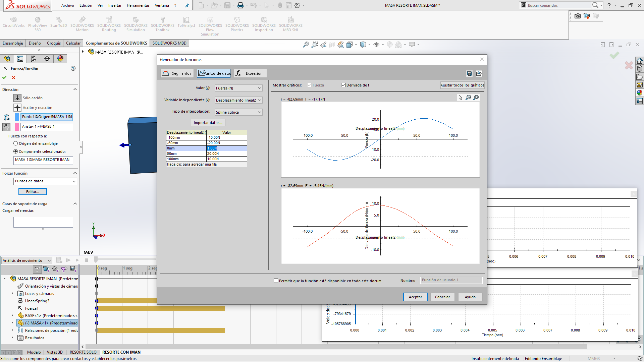Viewport: 644px width, 362px height.
Task: Select the Expresión function icon
Action: (x=238, y=73)
